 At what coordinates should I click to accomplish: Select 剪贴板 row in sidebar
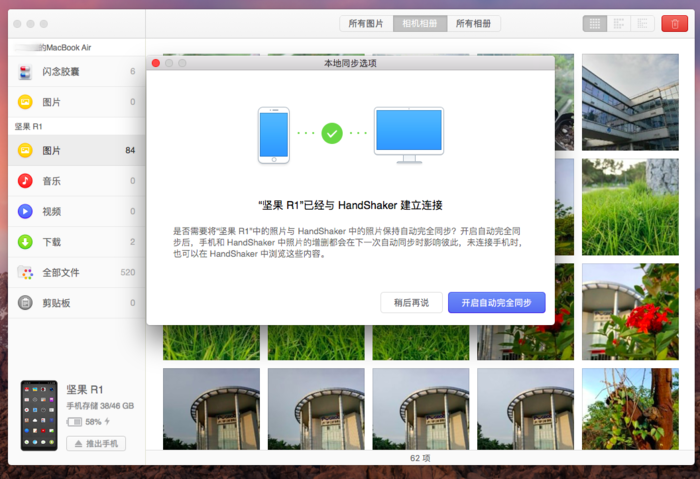click(76, 303)
